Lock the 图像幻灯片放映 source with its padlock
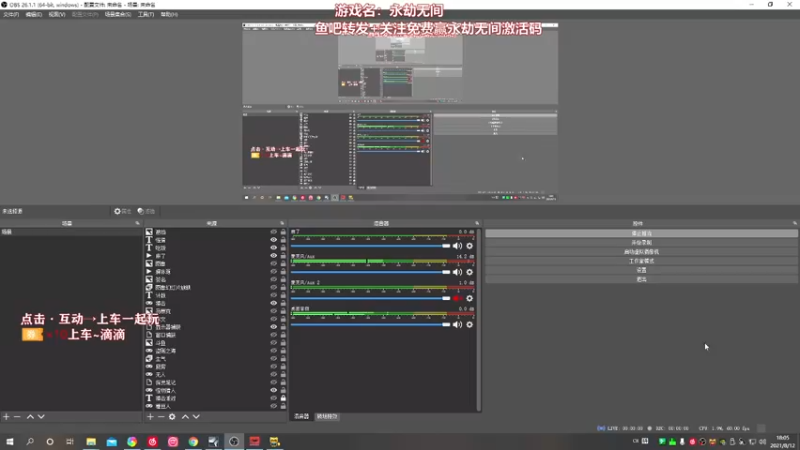 pos(283,287)
